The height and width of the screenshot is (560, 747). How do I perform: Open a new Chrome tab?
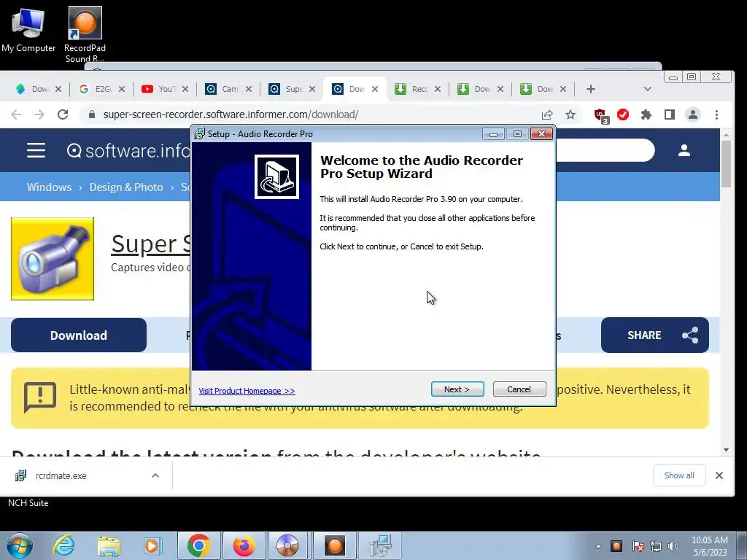591,89
